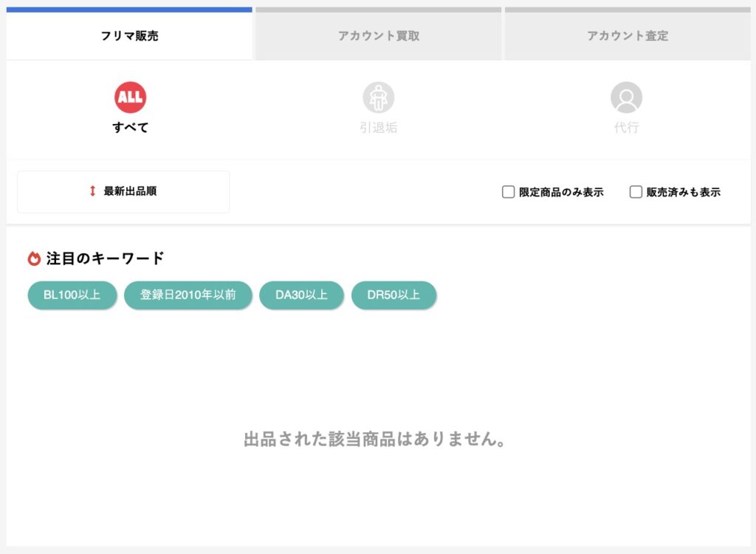Screen dimensions: 756x554
Task: Click the 代行 person icon
Action: pos(626,98)
